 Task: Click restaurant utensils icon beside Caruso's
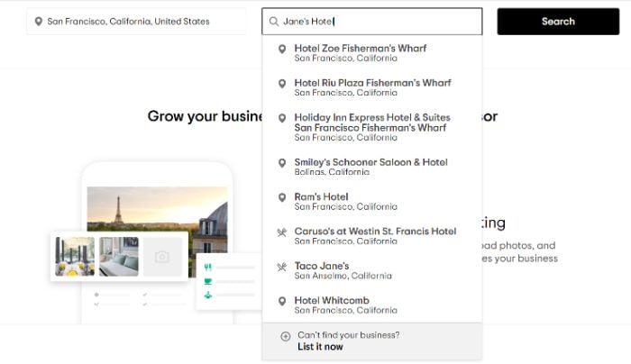point(281,232)
